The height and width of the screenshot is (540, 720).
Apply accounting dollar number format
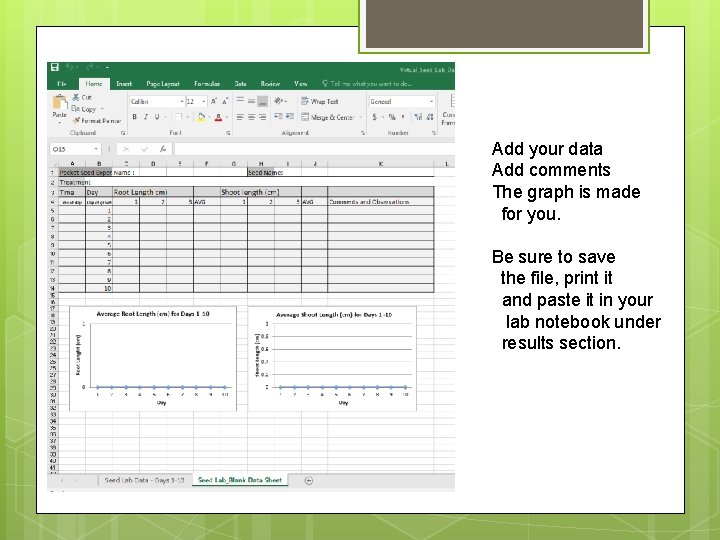coord(375,117)
